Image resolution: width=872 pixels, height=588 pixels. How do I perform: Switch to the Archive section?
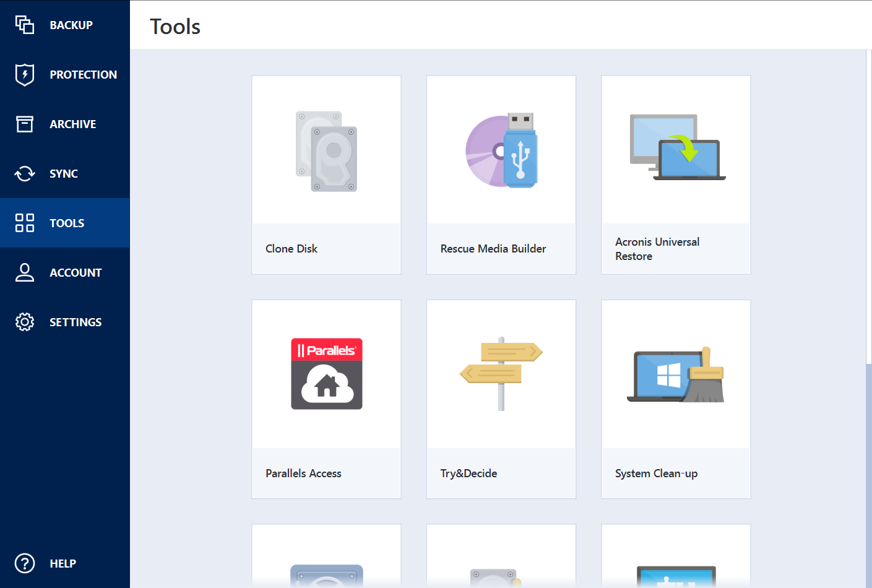click(73, 124)
